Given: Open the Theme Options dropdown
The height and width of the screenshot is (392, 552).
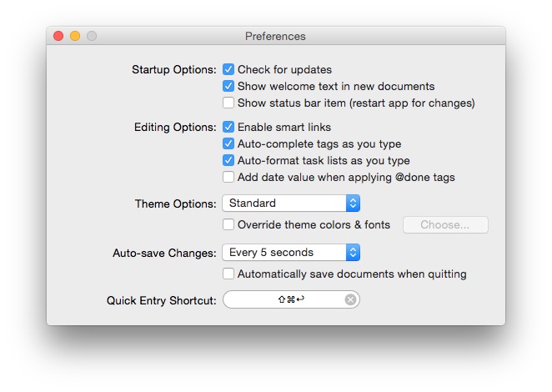Looking at the screenshot, I should point(290,204).
